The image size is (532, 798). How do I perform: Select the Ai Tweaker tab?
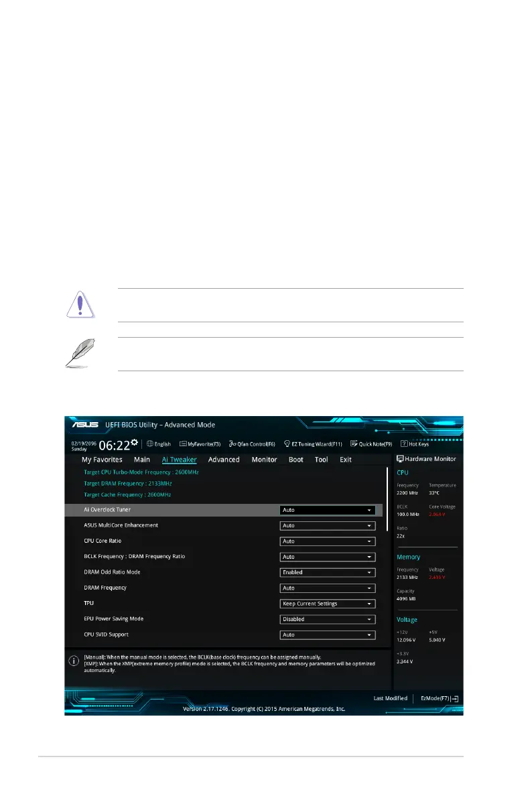click(179, 460)
